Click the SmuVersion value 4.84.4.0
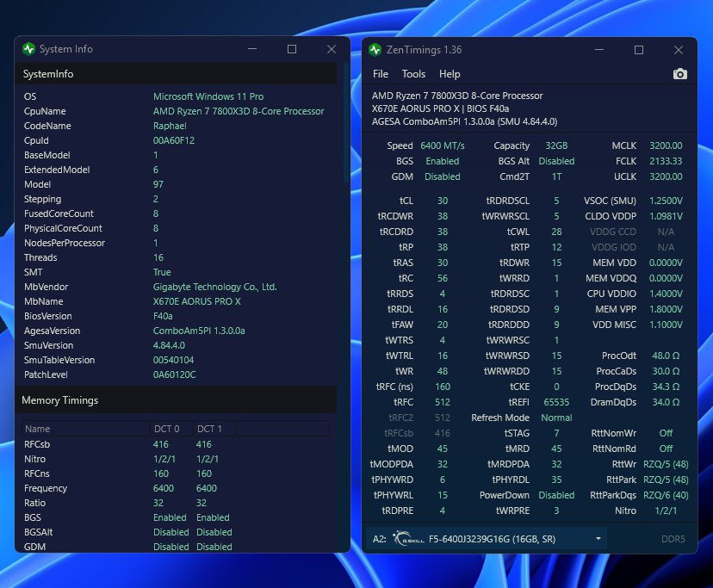713x588 pixels. 169,345
